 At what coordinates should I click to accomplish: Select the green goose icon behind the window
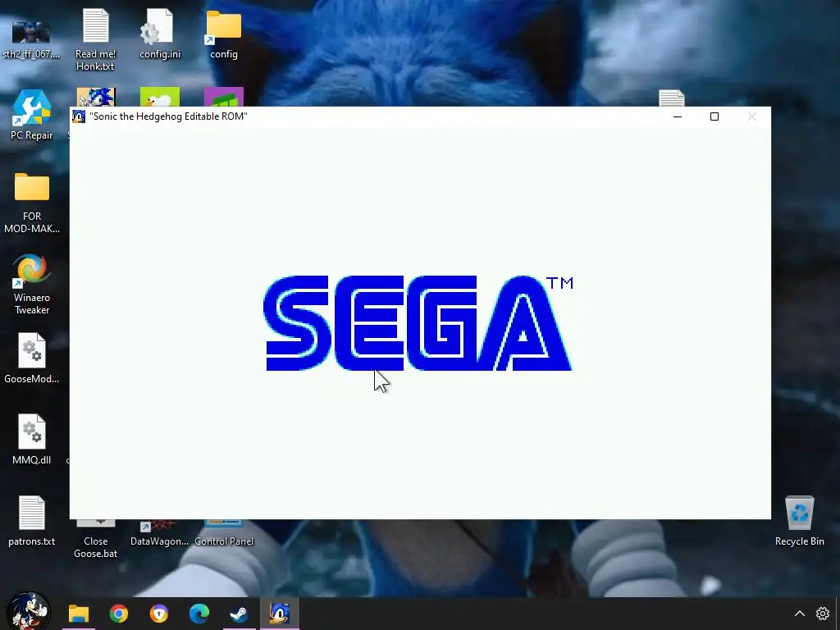click(x=160, y=97)
